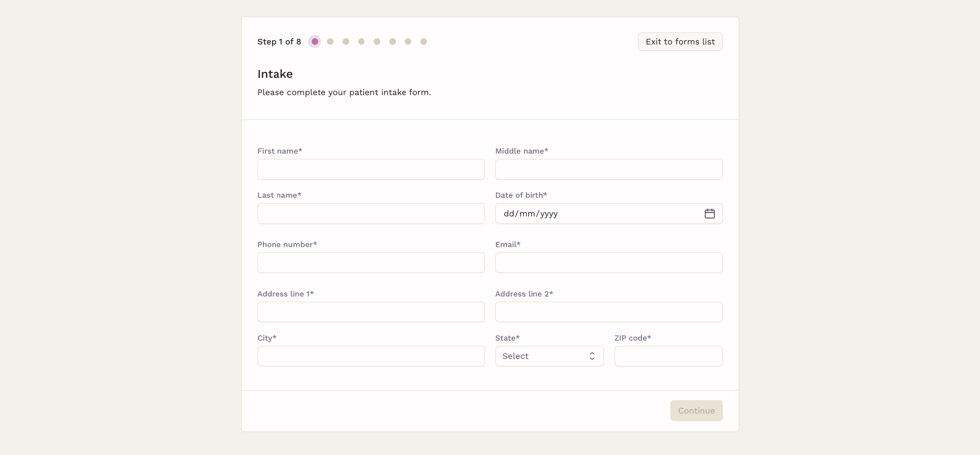
Task: Click the second step indicator dot
Action: coord(330,42)
